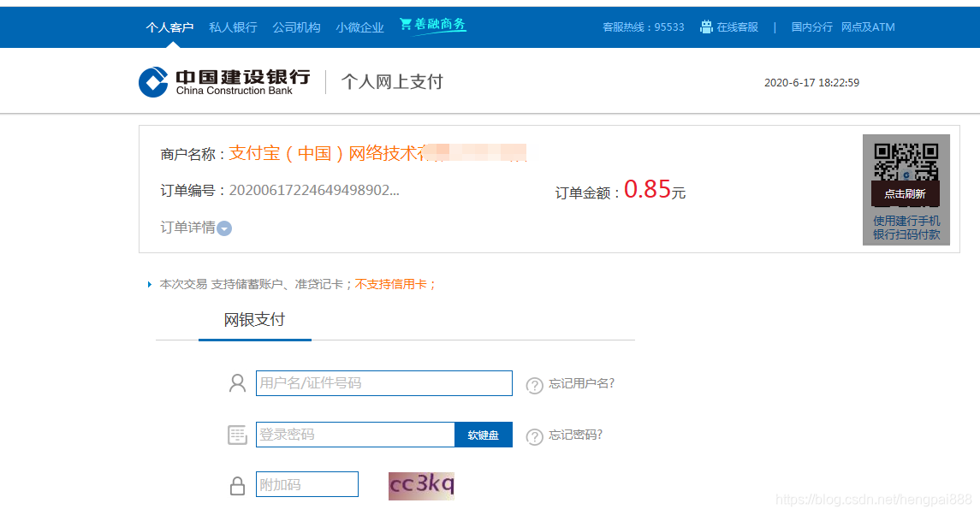Image resolution: width=980 pixels, height=515 pixels.
Task: Select the 网银支付 tab
Action: pos(254,321)
